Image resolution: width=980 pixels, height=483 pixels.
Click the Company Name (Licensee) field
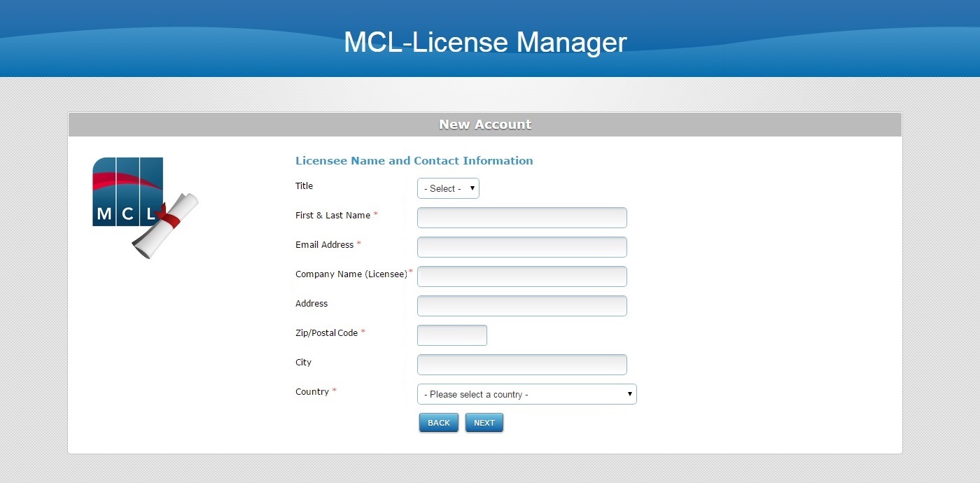point(521,276)
